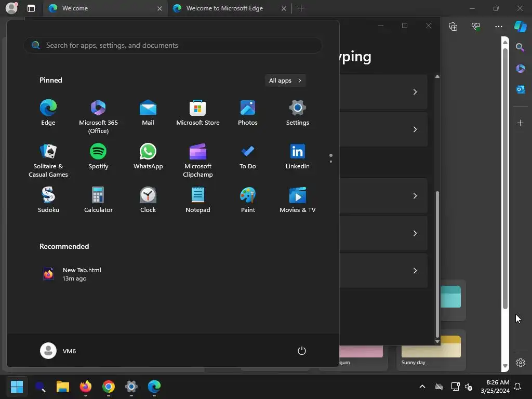The width and height of the screenshot is (532, 399).
Task: Open Settings from pinned apps
Action: tap(298, 113)
